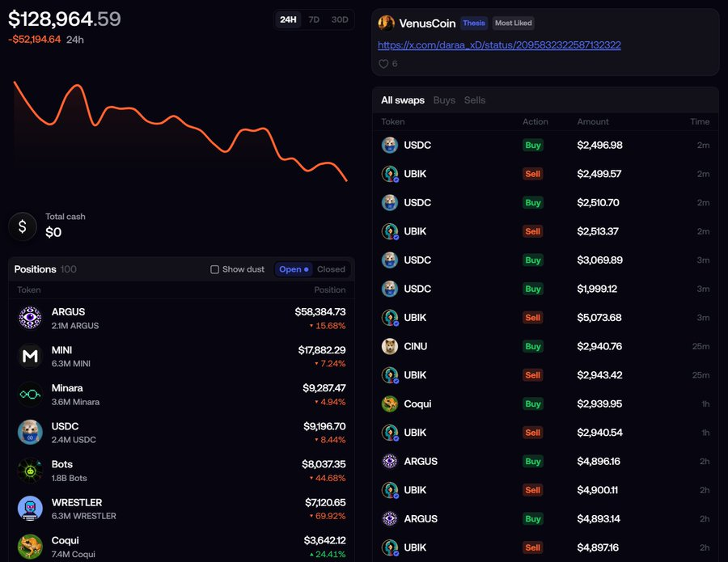Click the ARGUS icon for the $4,893.14 swap
Viewport: 728px width, 562px height.
[x=390, y=519]
